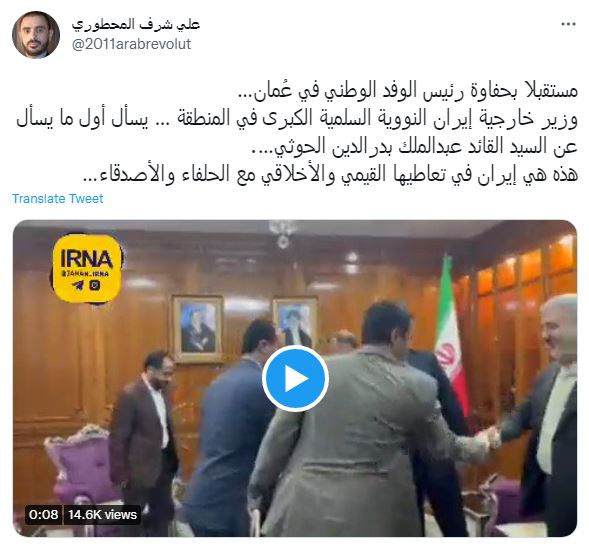Click tweet's first line mentioning عُمان
589x548 pixels.
pyautogui.click(x=408, y=91)
